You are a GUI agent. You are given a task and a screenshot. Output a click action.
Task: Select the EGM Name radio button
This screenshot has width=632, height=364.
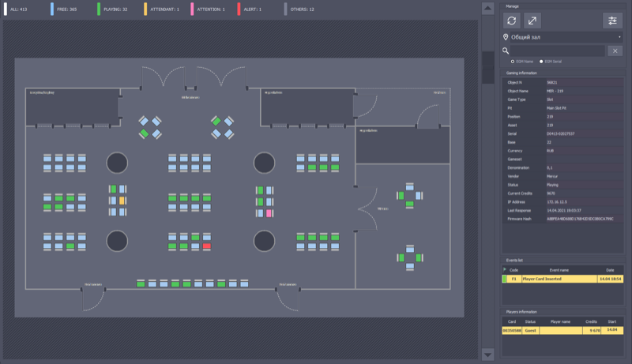tap(513, 61)
